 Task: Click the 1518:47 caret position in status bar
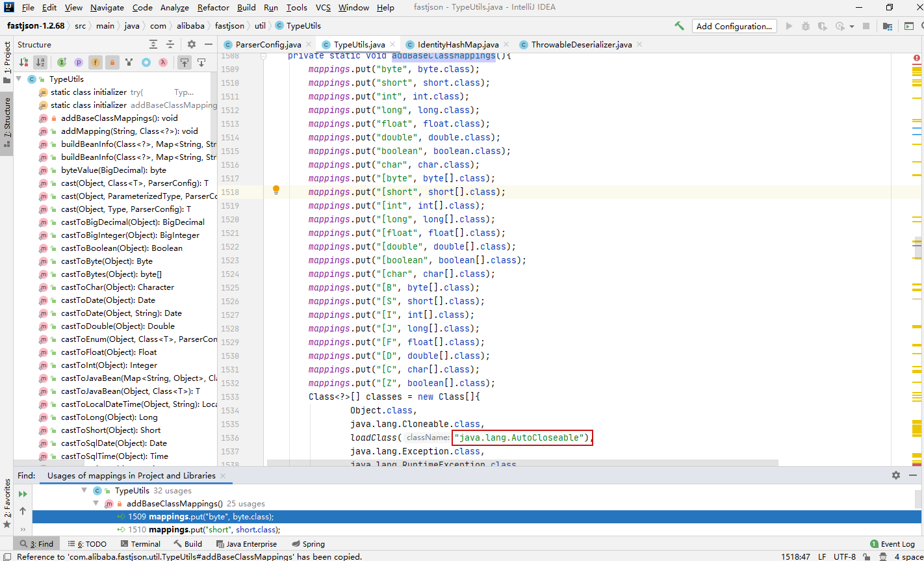(x=795, y=556)
